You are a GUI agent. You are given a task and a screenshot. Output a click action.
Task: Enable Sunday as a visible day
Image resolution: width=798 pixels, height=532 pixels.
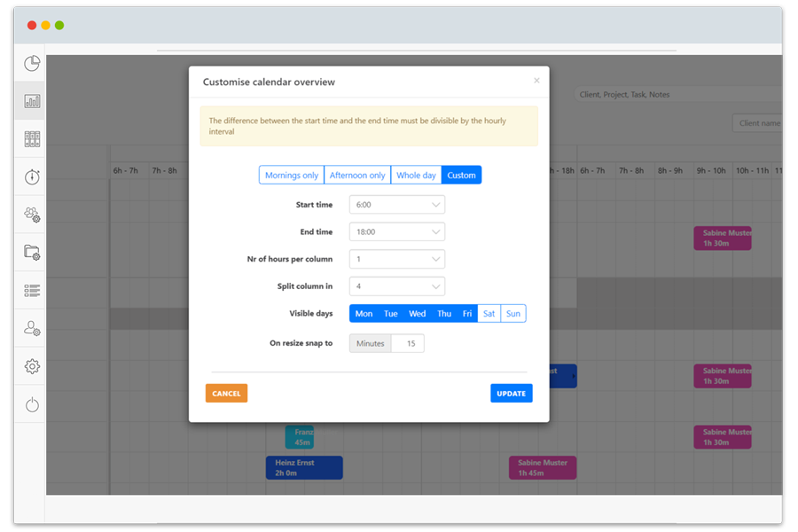click(515, 313)
